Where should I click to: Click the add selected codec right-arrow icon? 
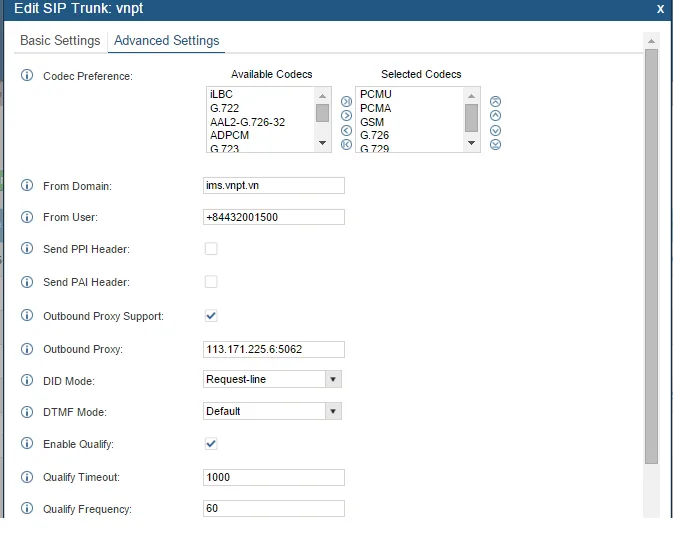click(346, 115)
